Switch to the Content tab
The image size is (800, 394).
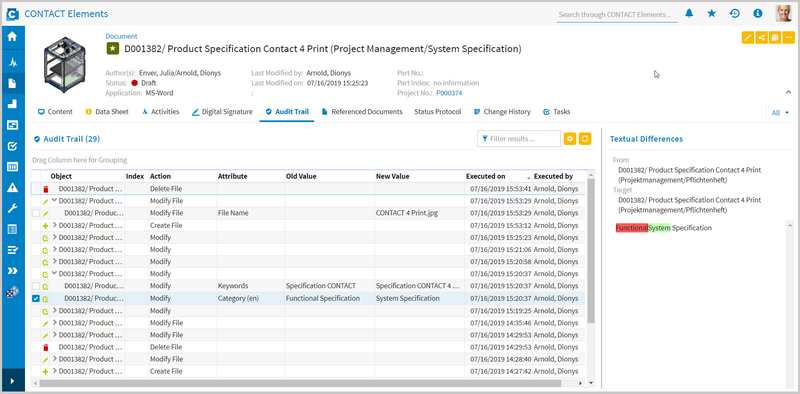coord(55,112)
